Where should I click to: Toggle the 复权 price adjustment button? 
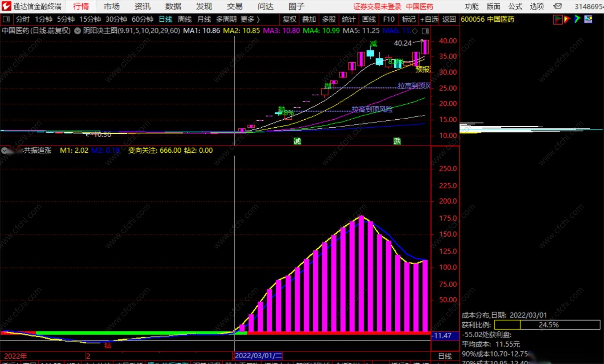point(289,19)
